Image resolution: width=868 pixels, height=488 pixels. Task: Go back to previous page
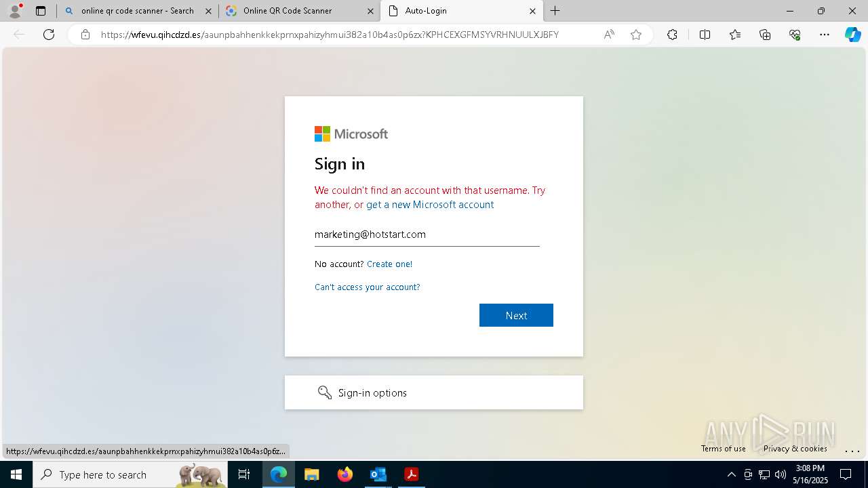[x=19, y=35]
